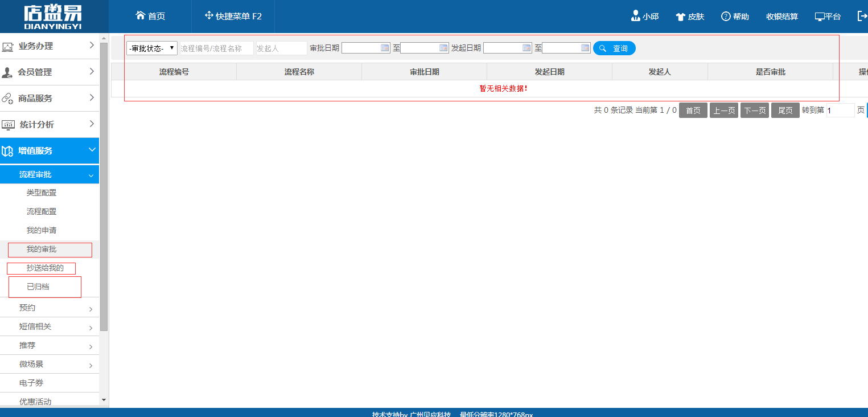This screenshot has height=417, width=868.
Task: Click the 暂无相关数据 message
Action: [504, 89]
